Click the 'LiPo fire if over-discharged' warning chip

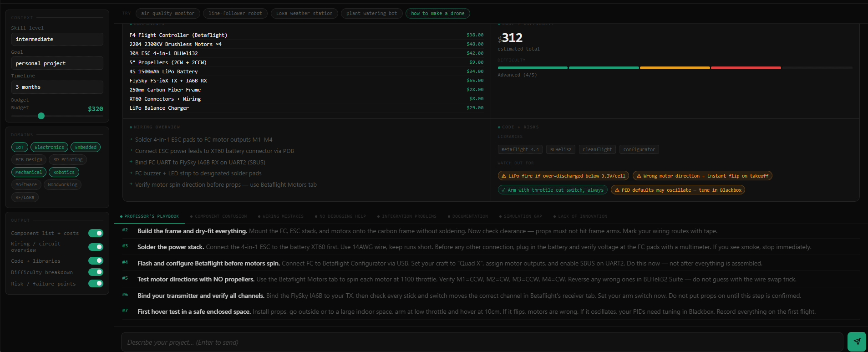click(563, 176)
